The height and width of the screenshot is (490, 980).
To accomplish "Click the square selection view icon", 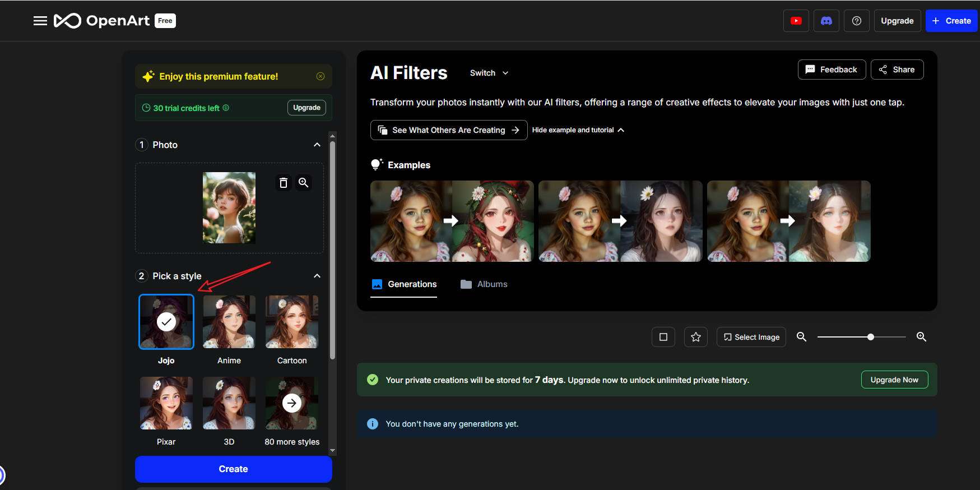I will click(x=663, y=337).
